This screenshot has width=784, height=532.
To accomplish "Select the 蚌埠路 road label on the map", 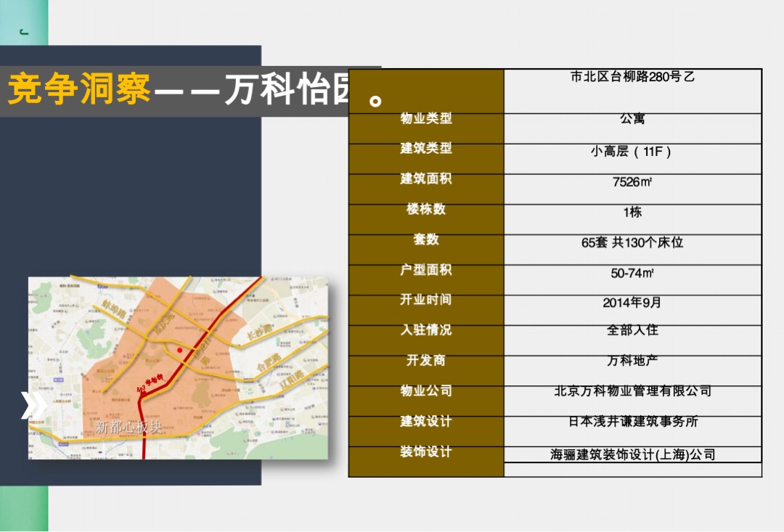I will point(115,308).
